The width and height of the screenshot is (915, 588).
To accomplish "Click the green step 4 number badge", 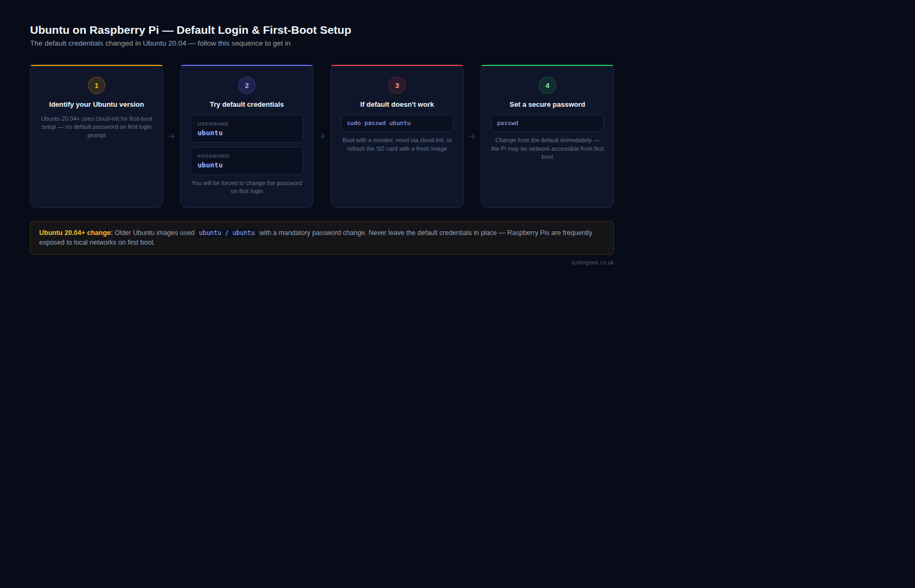I will click(x=547, y=85).
